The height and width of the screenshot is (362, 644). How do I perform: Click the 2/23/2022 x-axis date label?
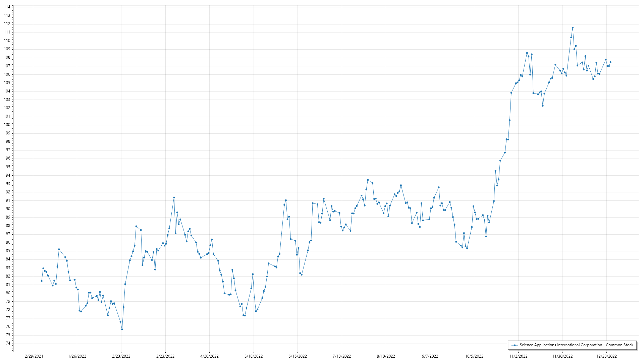click(121, 356)
